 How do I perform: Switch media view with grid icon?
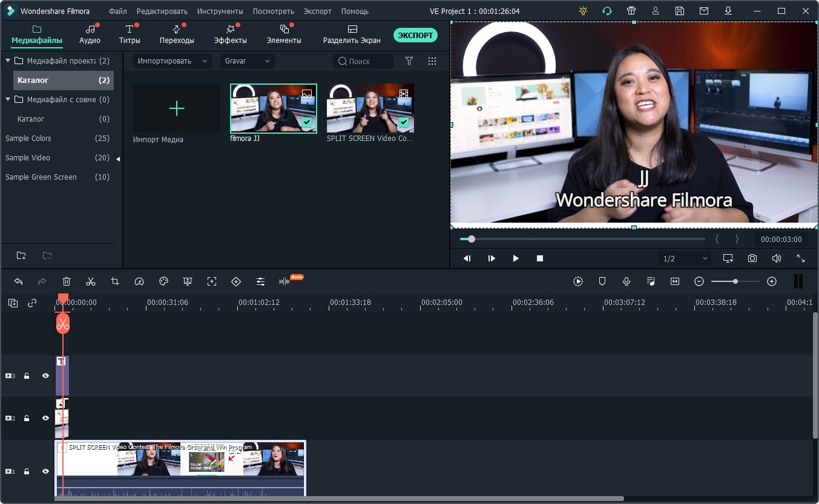point(432,61)
